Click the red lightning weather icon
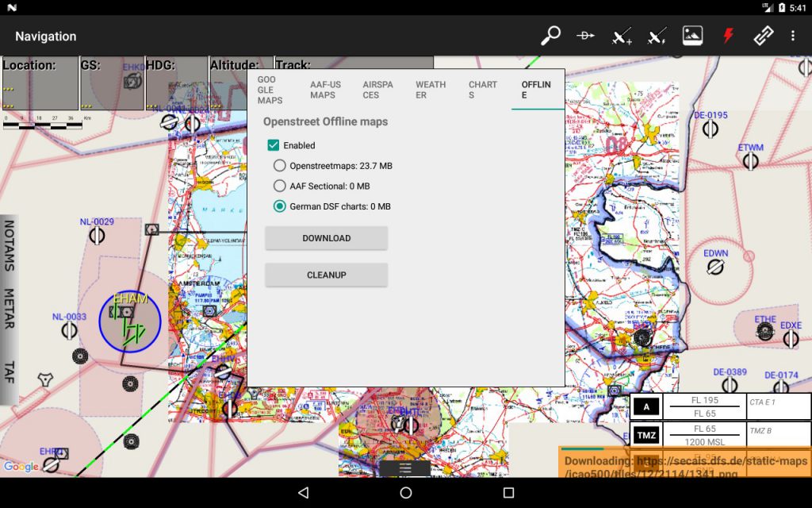Screen dimensions: 812x508 click(x=728, y=36)
